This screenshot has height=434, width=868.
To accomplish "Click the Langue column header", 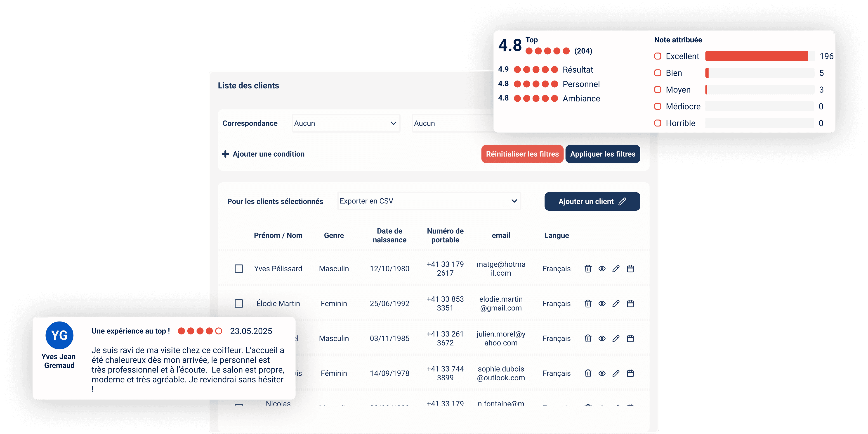I will (557, 235).
